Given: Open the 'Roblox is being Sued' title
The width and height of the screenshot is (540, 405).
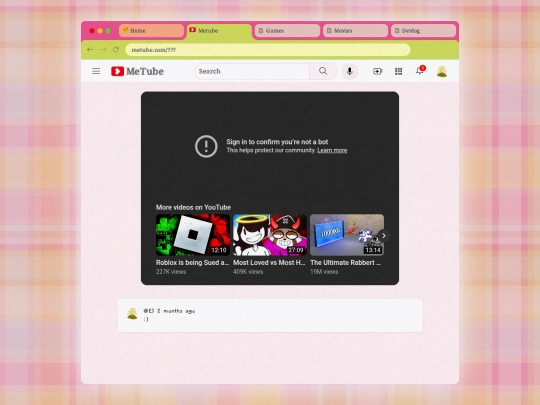Looking at the screenshot, I should [192, 262].
